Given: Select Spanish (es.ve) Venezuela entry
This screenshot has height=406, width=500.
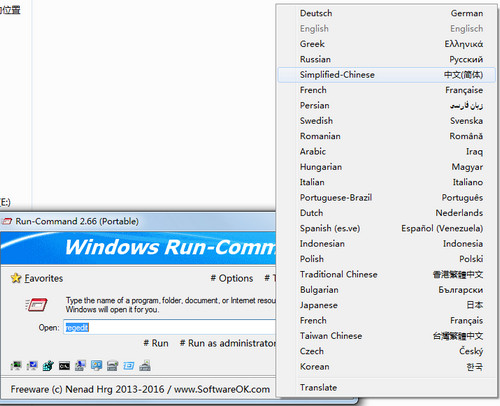Looking at the screenshot, I should click(387, 228).
